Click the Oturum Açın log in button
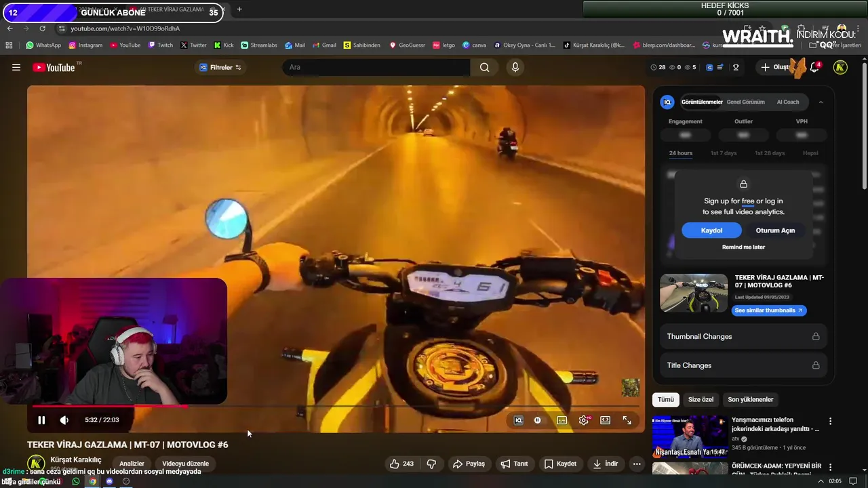The image size is (868, 488). [775, 230]
